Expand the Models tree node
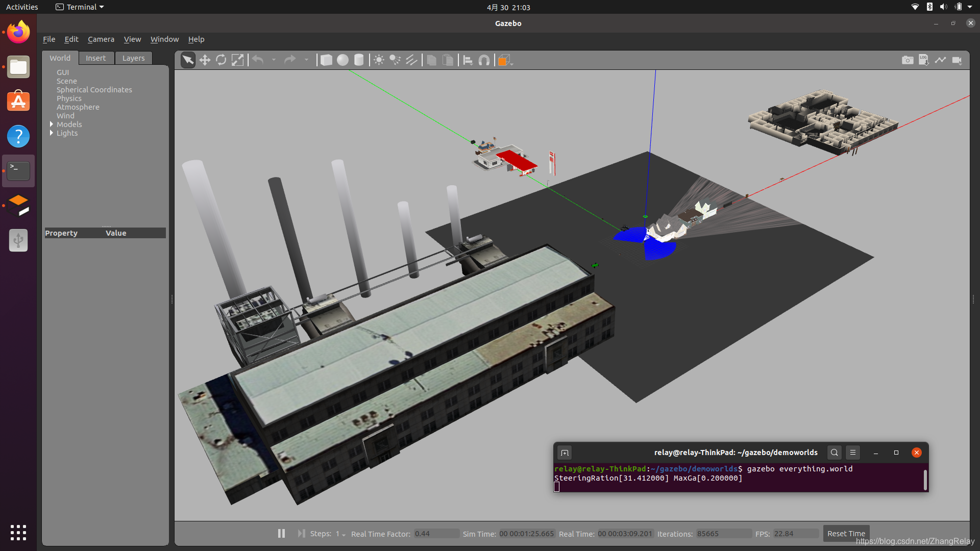Image resolution: width=980 pixels, height=551 pixels. pyautogui.click(x=52, y=124)
